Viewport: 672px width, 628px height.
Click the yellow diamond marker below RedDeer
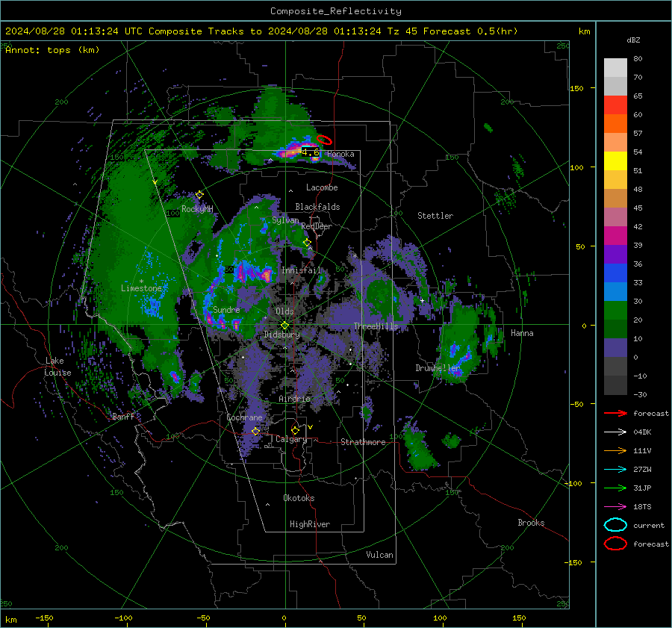pyautogui.click(x=307, y=243)
